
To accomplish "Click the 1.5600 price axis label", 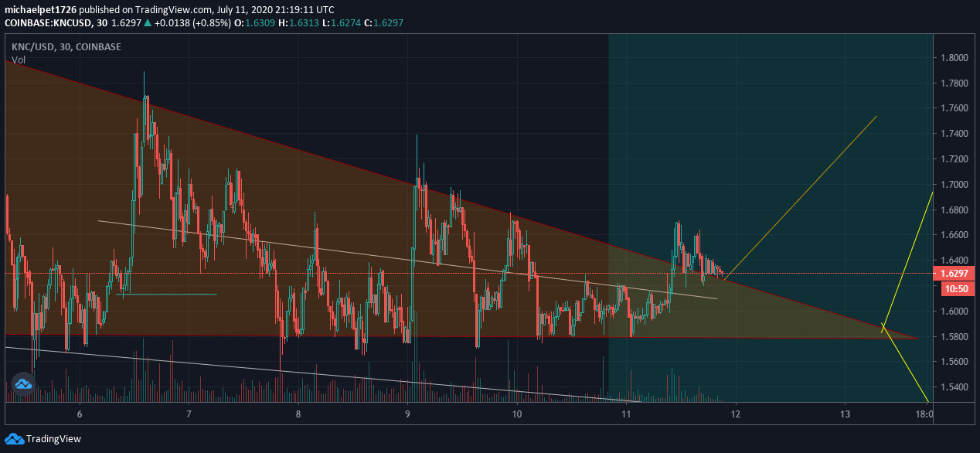I will [954, 361].
